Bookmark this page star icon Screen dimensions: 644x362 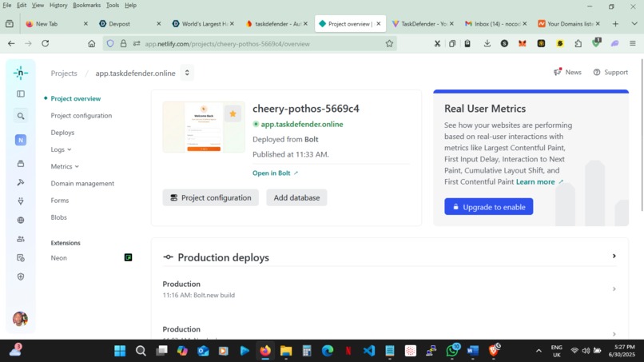[x=389, y=44]
